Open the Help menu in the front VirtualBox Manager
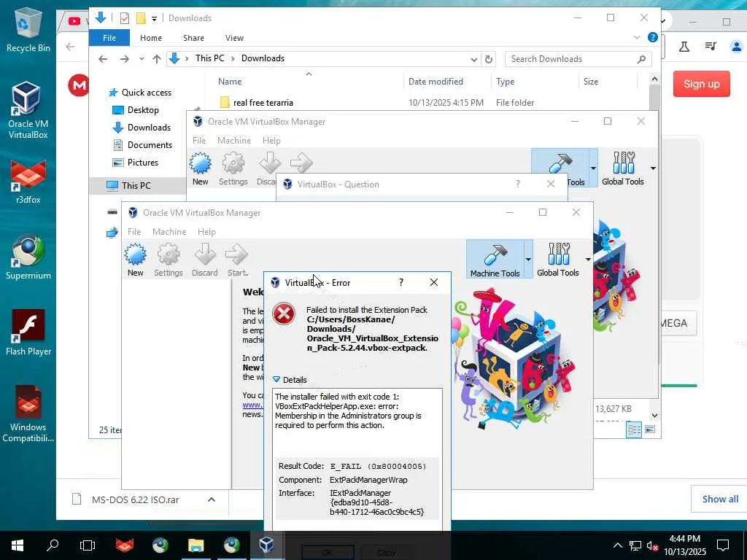The width and height of the screenshot is (747, 560). (206, 231)
